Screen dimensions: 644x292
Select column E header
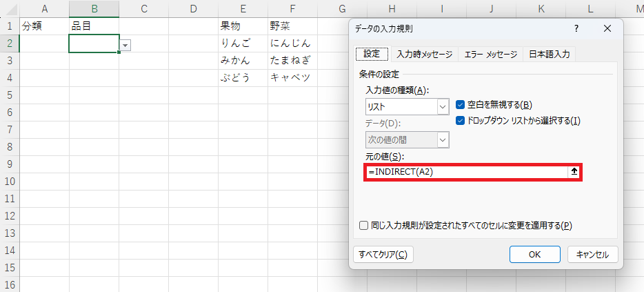coord(243,9)
